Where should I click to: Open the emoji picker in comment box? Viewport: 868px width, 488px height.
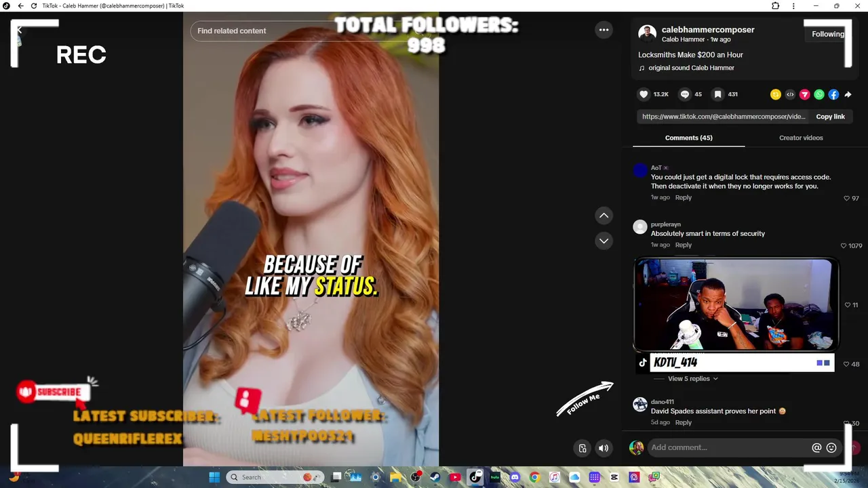831,447
